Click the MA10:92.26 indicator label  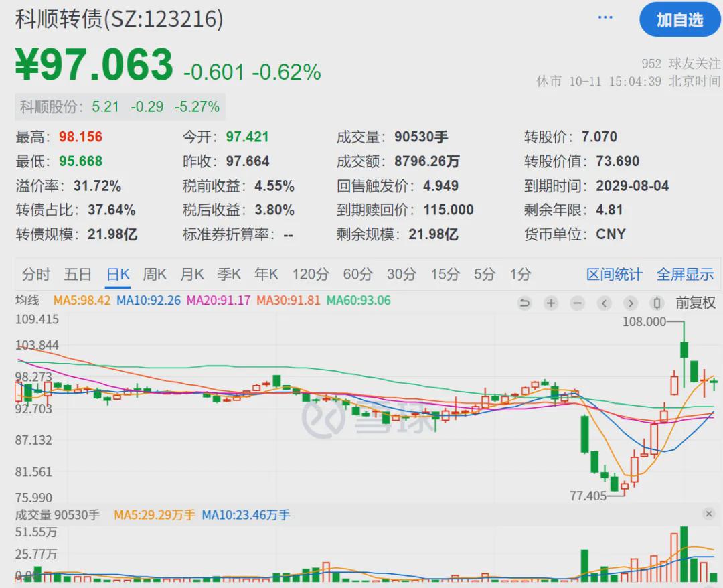(x=149, y=301)
